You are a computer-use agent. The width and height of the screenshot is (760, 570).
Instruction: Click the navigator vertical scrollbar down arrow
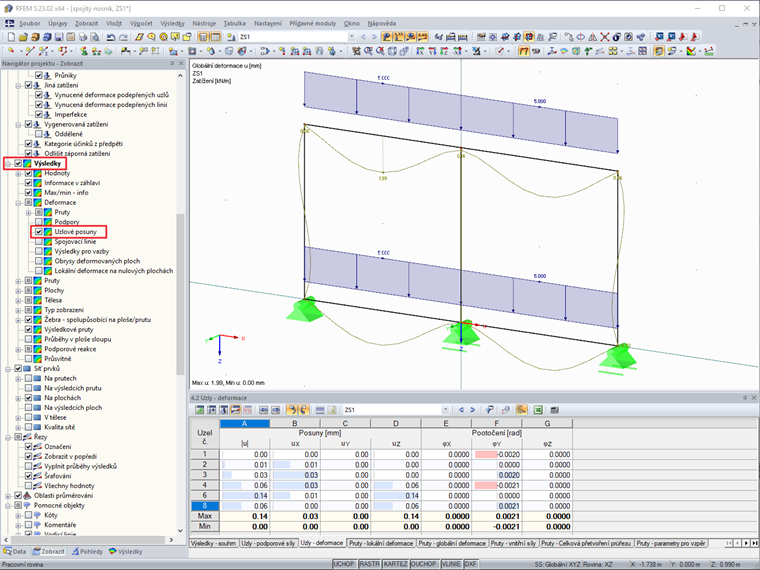tap(180, 531)
